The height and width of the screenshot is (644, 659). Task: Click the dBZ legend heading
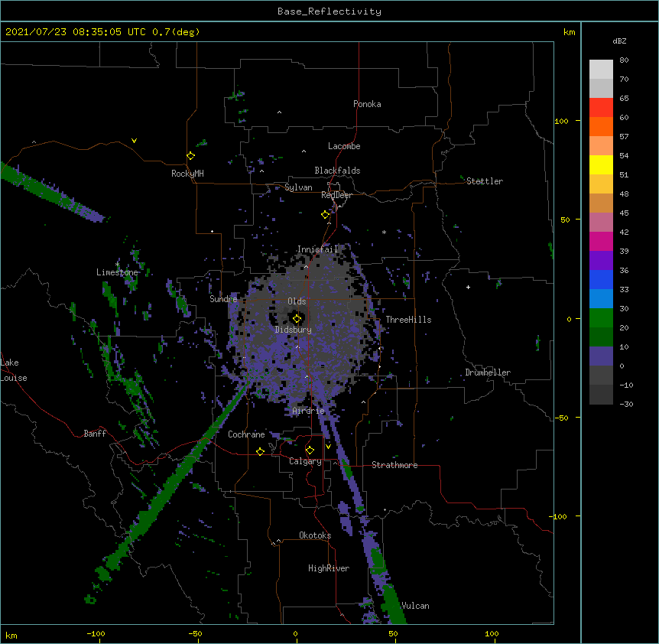tap(619, 41)
